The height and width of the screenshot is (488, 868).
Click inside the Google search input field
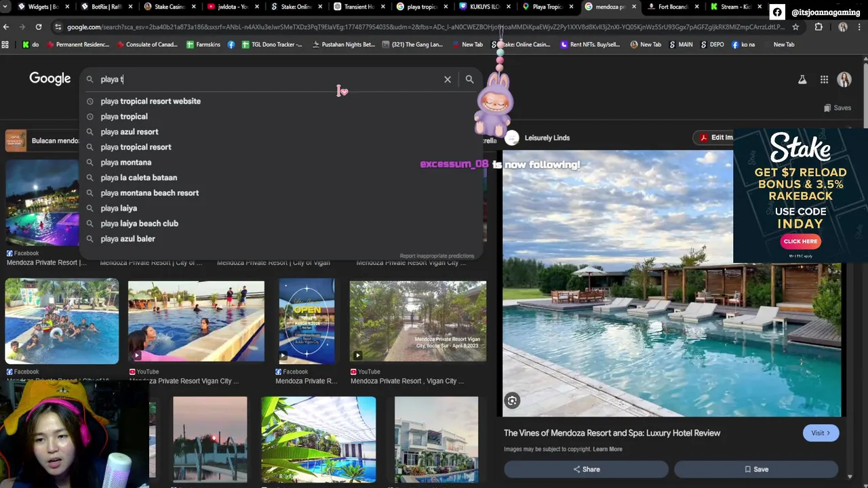pyautogui.click(x=271, y=79)
